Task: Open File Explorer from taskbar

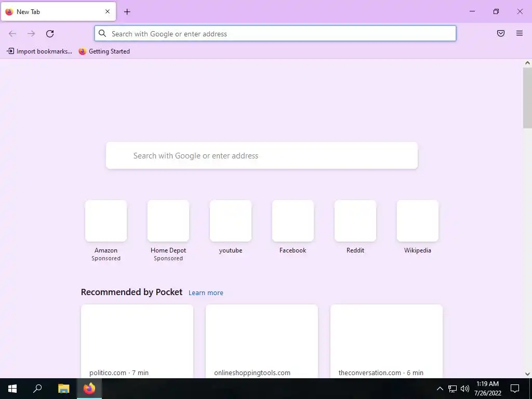Action: pos(63,389)
